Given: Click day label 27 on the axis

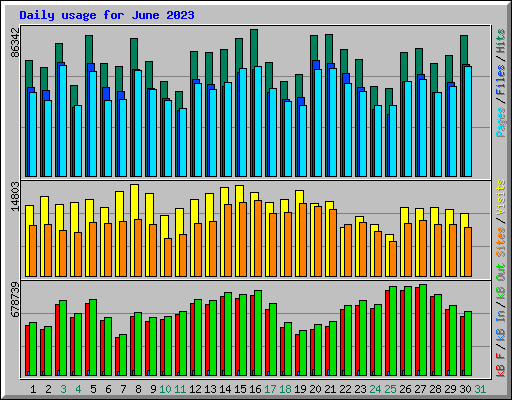Looking at the screenshot, I should 420,389.
